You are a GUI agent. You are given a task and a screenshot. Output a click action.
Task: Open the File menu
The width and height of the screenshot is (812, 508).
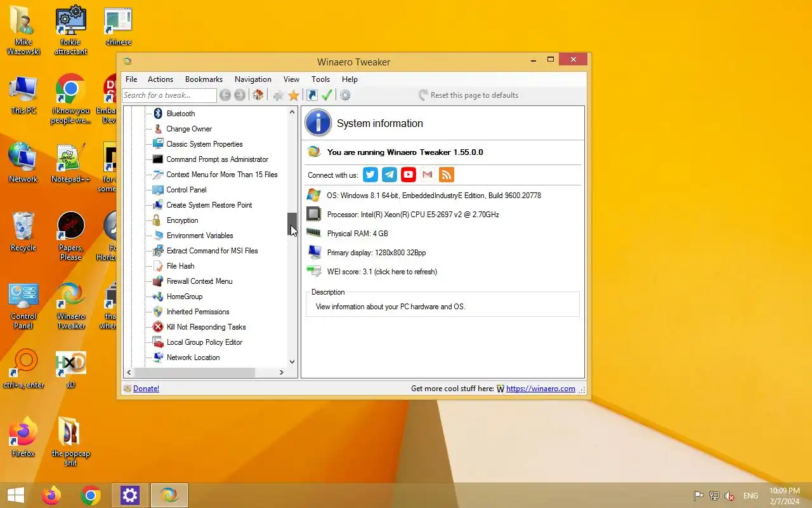[x=131, y=79]
